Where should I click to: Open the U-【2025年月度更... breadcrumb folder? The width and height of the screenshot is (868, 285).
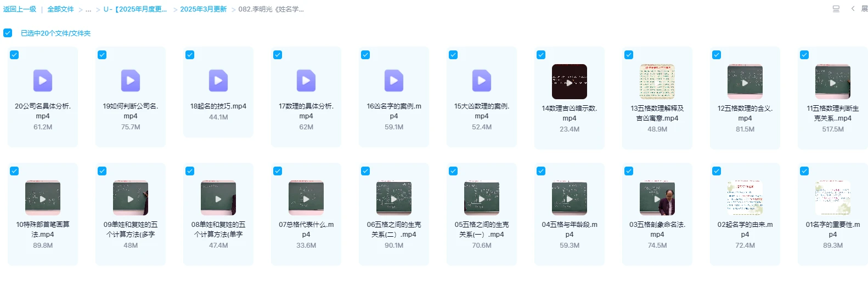pyautogui.click(x=135, y=9)
